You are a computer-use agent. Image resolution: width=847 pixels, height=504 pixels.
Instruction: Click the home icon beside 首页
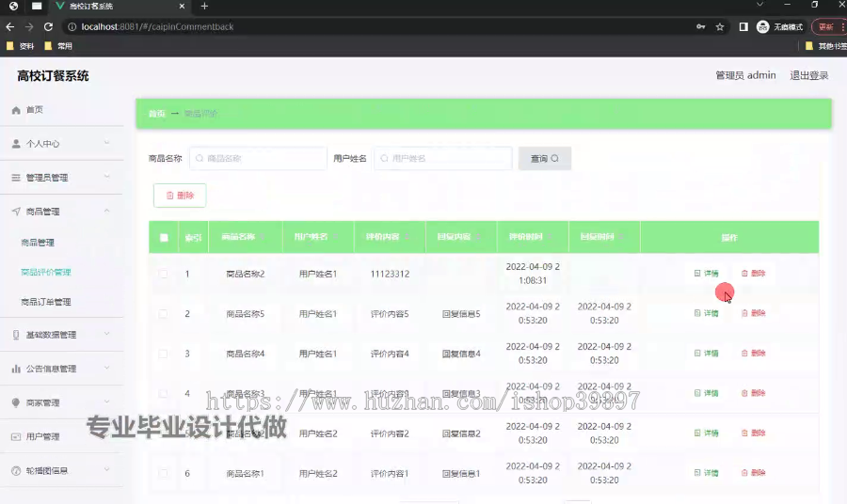pos(16,110)
